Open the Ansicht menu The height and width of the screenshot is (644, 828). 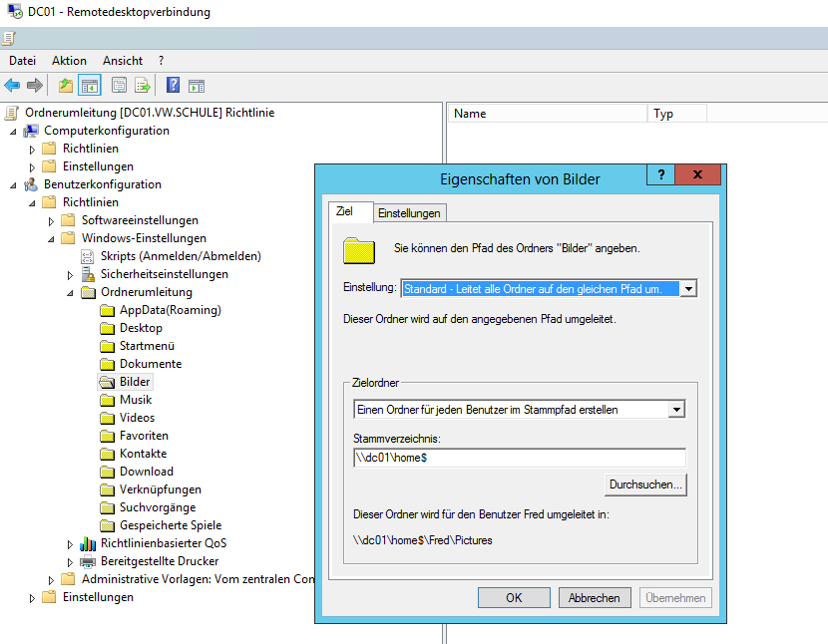[122, 61]
